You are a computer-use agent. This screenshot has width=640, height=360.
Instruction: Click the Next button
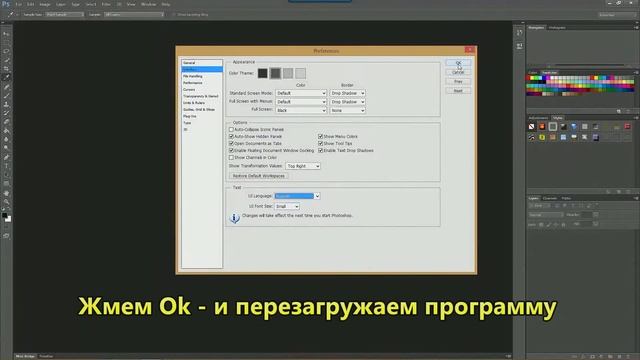pyautogui.click(x=458, y=91)
